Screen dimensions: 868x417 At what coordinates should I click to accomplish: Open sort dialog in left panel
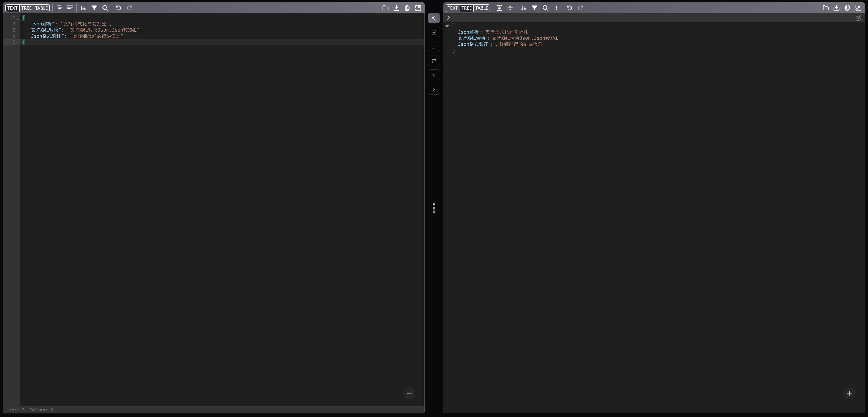tap(83, 8)
